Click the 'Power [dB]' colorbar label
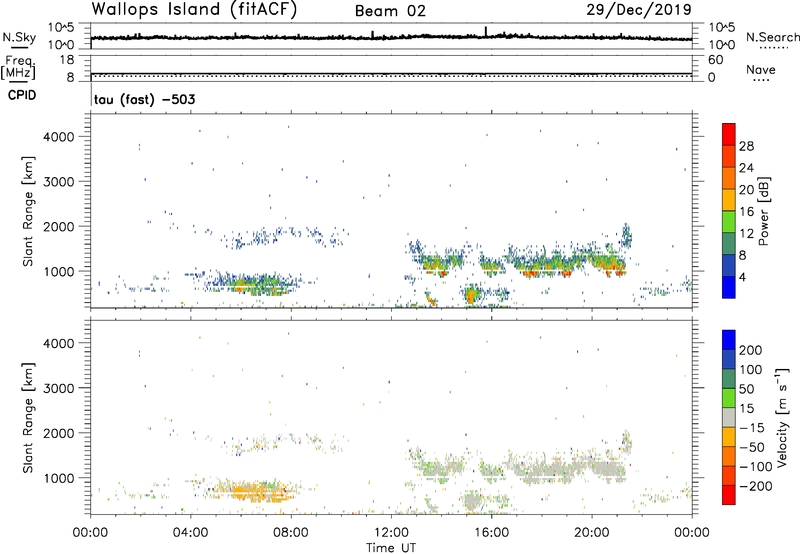Image resolution: width=800 pixels, height=554 pixels. click(763, 211)
